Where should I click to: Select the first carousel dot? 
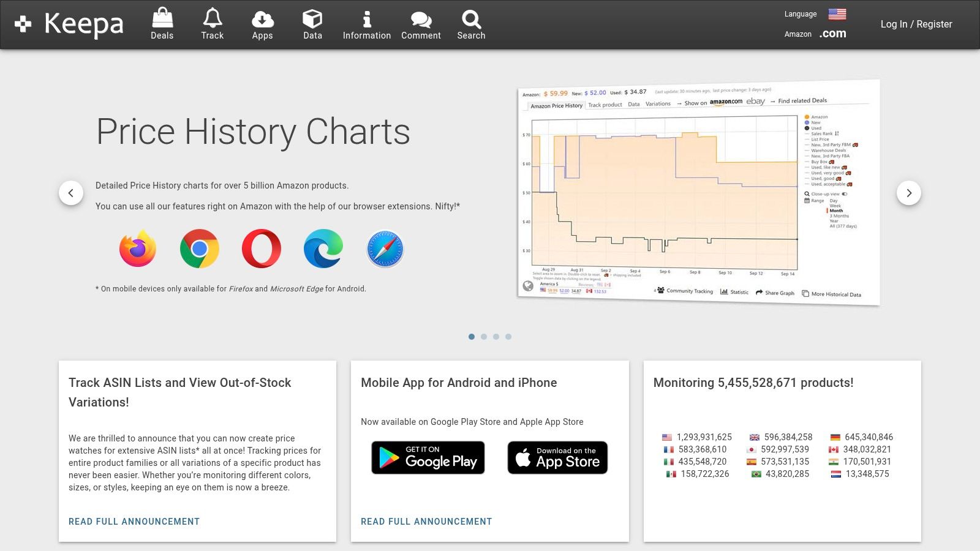pyautogui.click(x=472, y=337)
